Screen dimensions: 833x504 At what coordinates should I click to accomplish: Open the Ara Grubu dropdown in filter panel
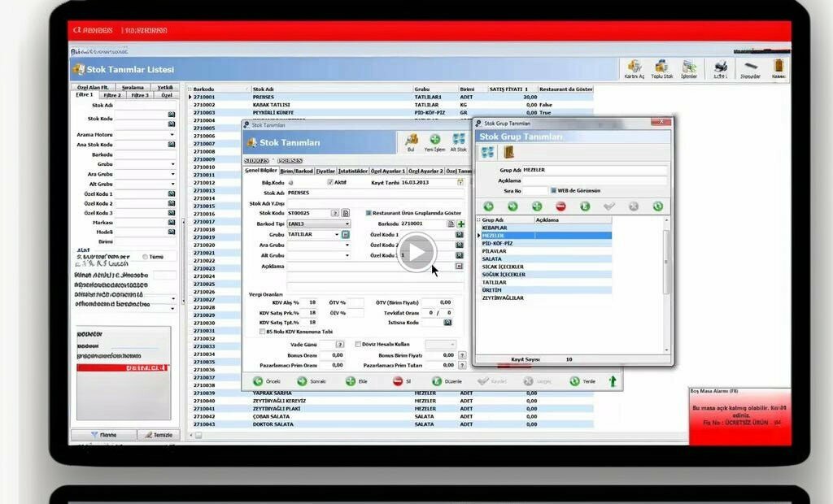pyautogui.click(x=172, y=174)
